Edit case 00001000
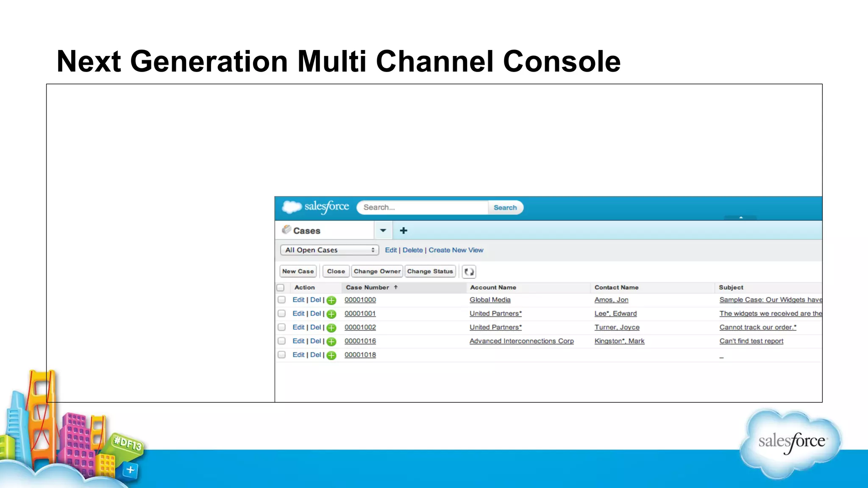 click(298, 299)
